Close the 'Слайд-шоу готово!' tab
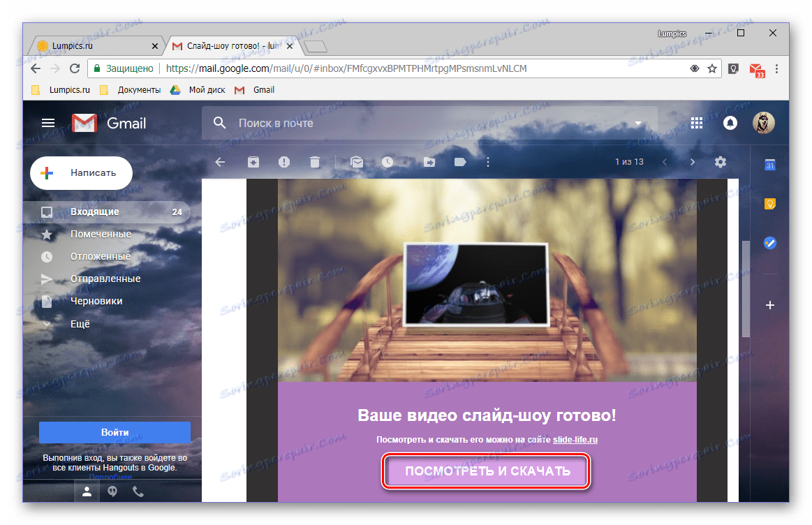The height and width of the screenshot is (525, 812). tap(290, 46)
